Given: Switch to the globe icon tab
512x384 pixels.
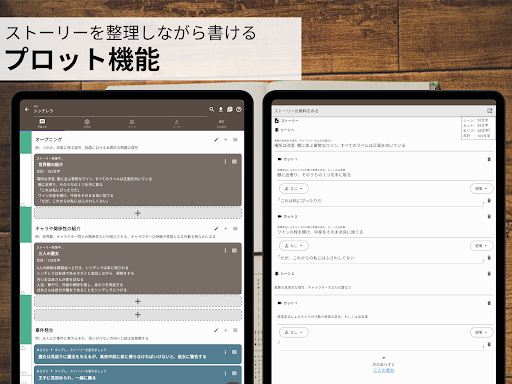Looking at the screenshot, I should point(87,123).
